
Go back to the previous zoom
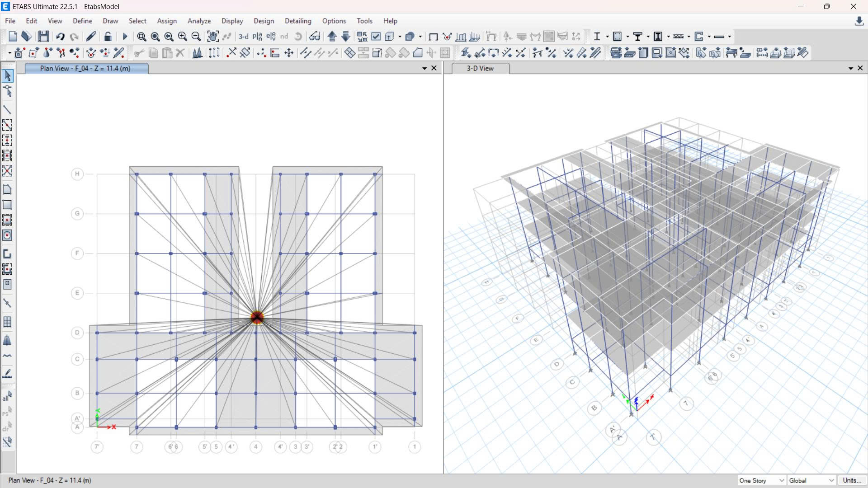[x=169, y=37]
